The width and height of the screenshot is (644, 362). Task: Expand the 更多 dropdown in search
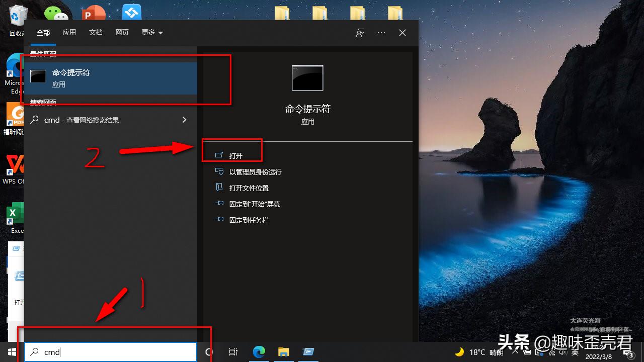click(x=152, y=32)
